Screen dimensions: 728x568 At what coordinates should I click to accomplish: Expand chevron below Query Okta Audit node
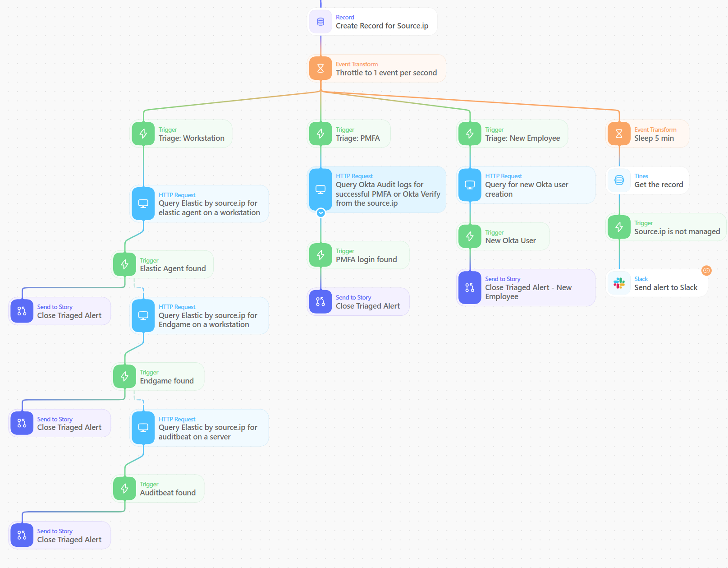tap(321, 212)
